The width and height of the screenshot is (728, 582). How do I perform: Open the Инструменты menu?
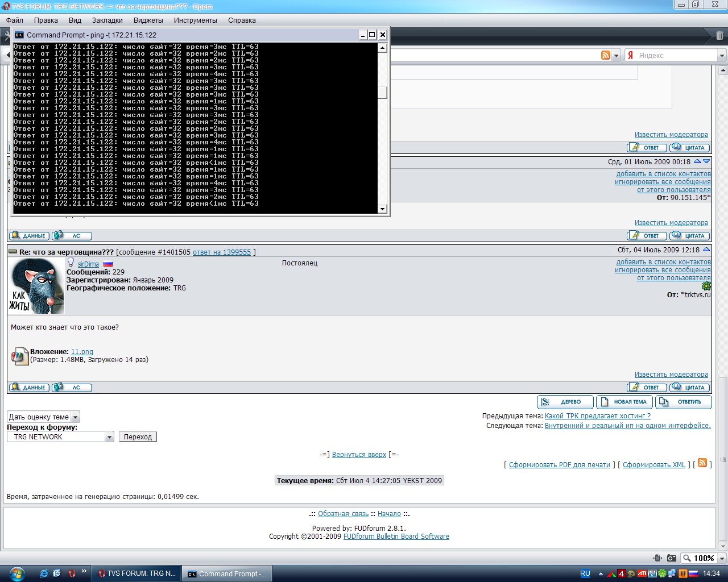[x=196, y=20]
